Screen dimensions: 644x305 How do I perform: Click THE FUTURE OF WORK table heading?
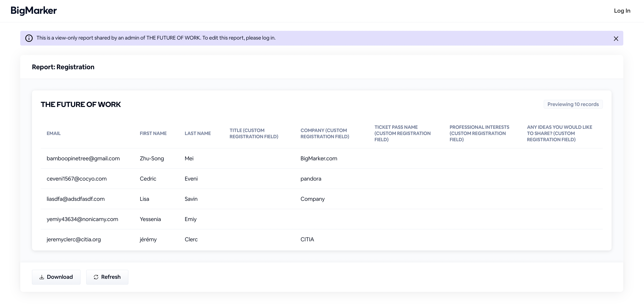(x=81, y=104)
